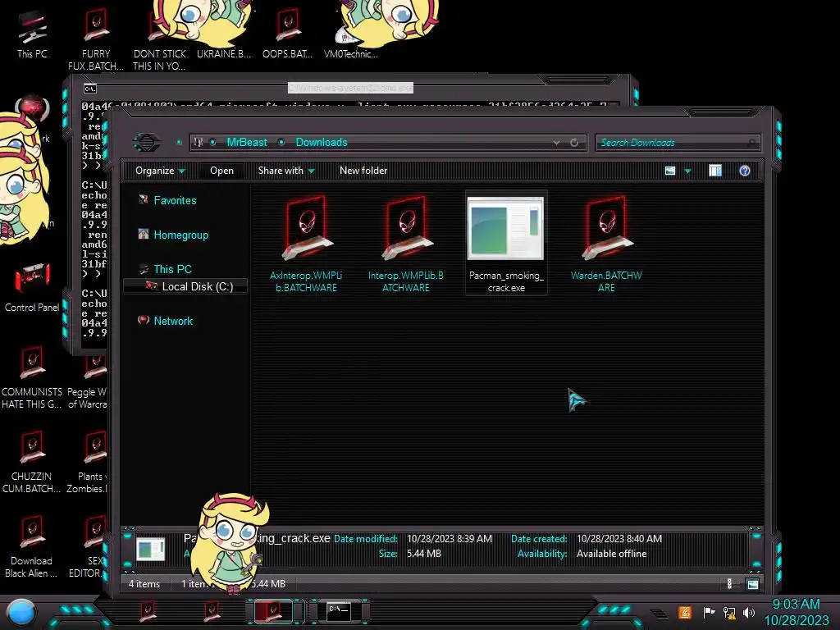Select OOPS.BAT desktop icon
The image size is (840, 630).
(288, 34)
